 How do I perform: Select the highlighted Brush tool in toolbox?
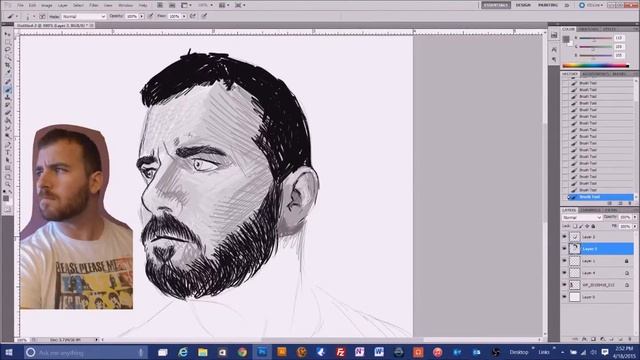(7, 91)
